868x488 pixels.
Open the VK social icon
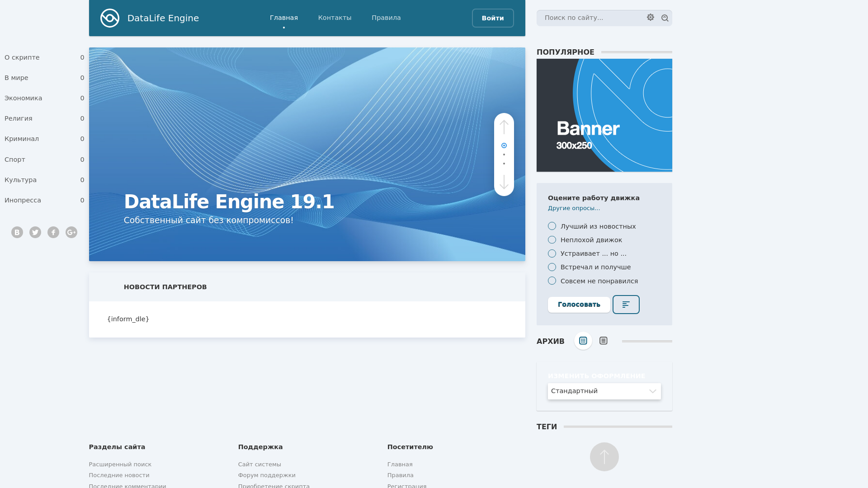[17, 232]
